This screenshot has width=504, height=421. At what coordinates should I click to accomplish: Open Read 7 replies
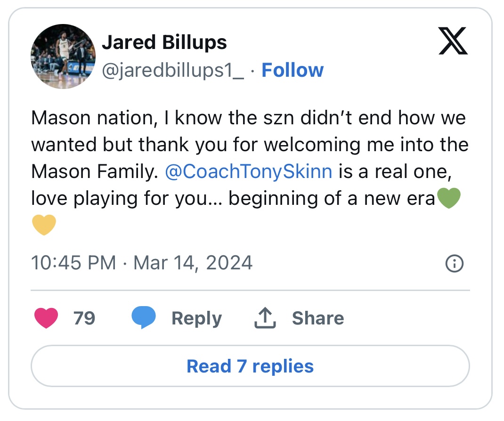coord(251,366)
